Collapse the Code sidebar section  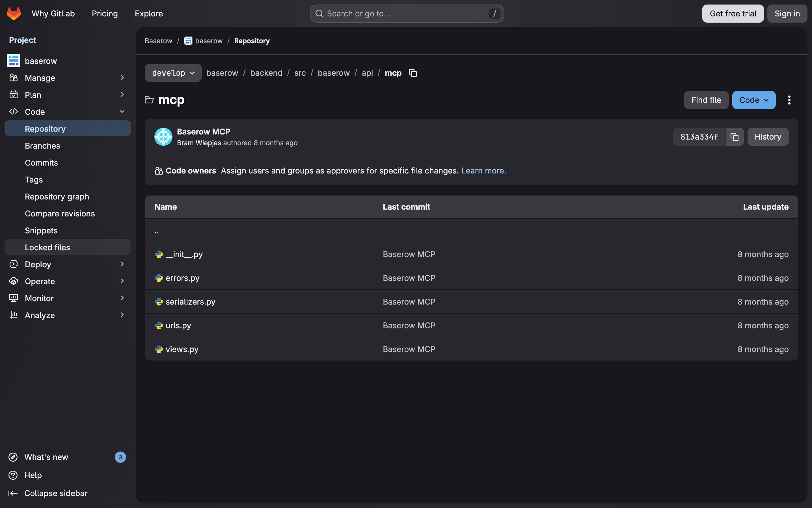coord(122,112)
